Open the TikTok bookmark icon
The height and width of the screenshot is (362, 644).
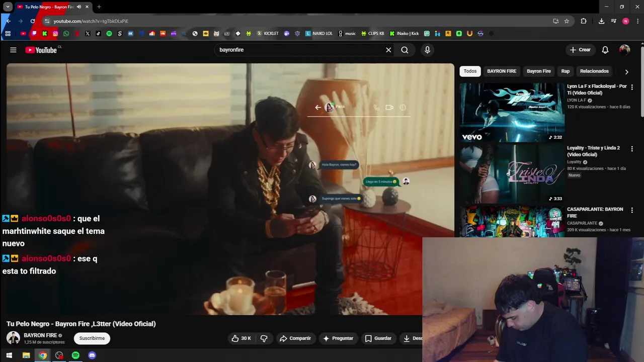coord(98,34)
